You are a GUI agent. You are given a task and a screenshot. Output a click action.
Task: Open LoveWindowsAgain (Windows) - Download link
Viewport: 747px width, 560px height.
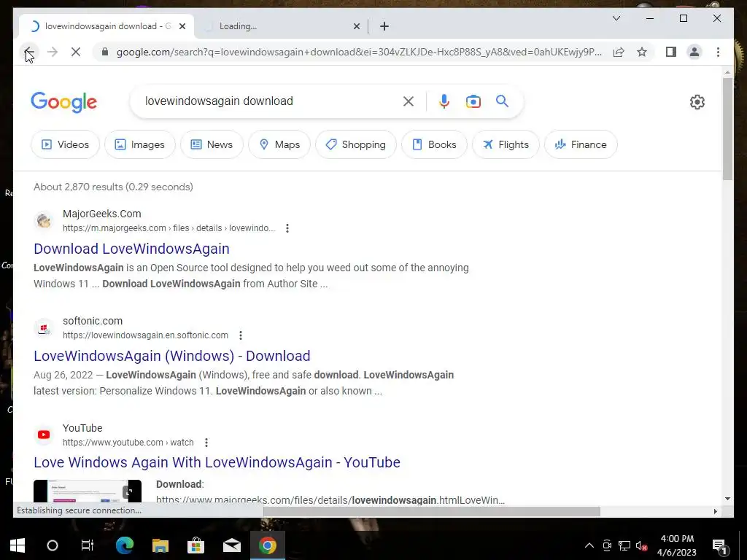[172, 356]
